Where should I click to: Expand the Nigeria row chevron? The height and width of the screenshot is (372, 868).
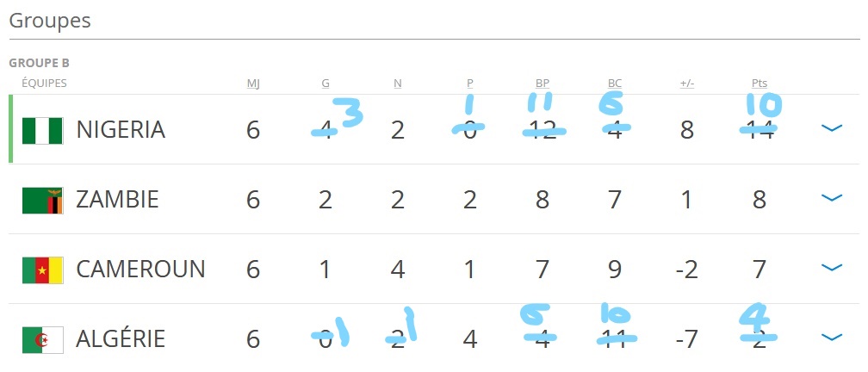[x=831, y=128]
